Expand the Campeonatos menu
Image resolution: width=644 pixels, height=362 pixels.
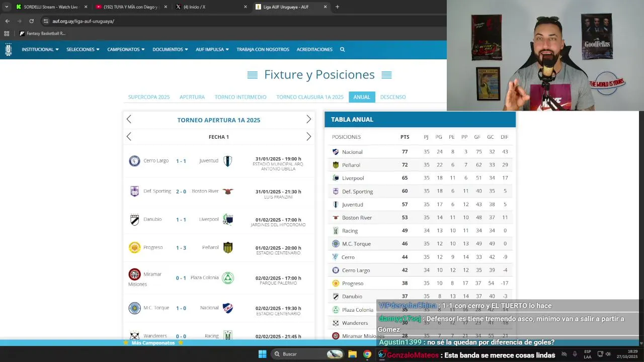click(126, 49)
